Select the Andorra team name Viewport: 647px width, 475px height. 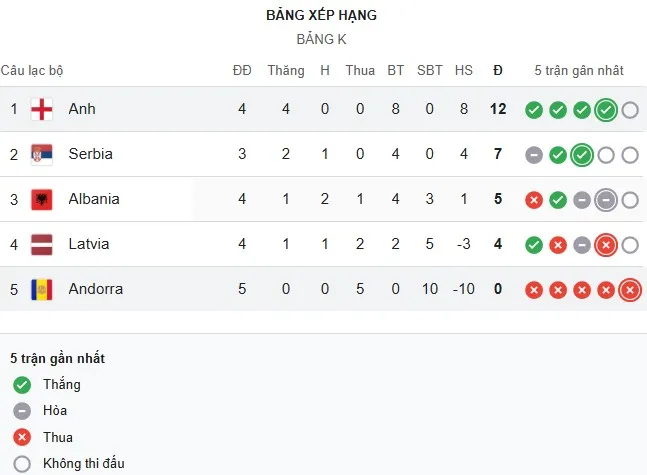pyautogui.click(x=96, y=289)
